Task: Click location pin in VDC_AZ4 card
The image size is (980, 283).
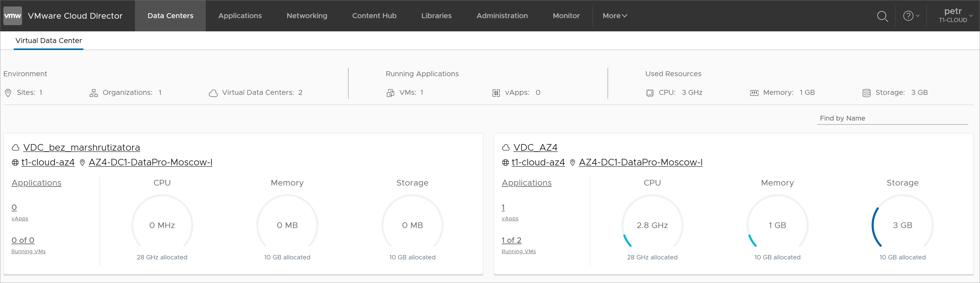Action: click(572, 163)
